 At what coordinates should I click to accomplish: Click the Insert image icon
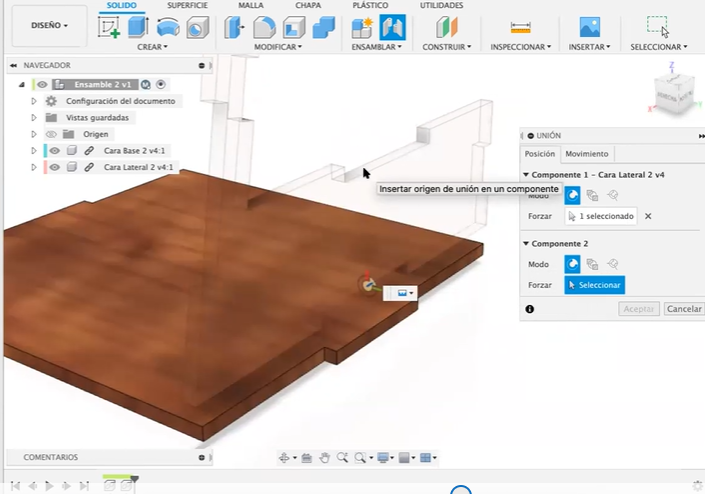click(589, 27)
